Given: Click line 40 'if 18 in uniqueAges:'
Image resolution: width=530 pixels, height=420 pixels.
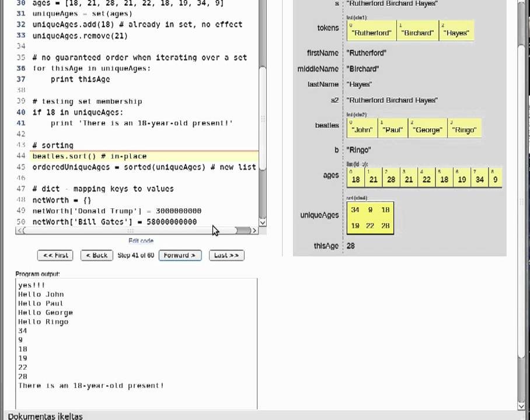Looking at the screenshot, I should (x=78, y=112).
